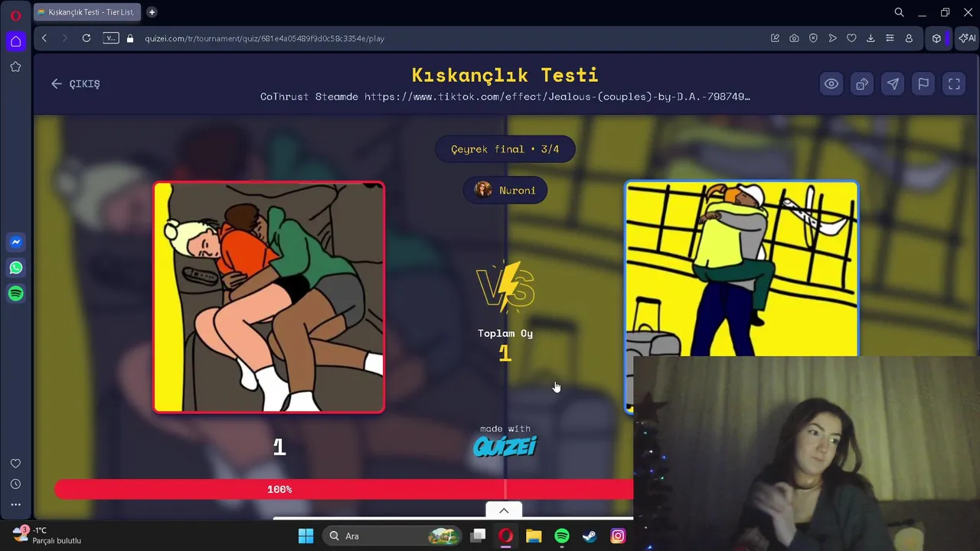Open File Explorer from the taskbar

pos(534,536)
